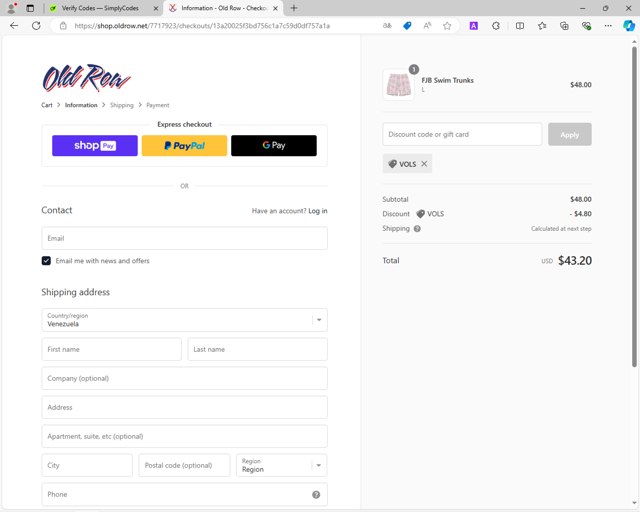Open the Extensions puzzle icon

click(496, 26)
